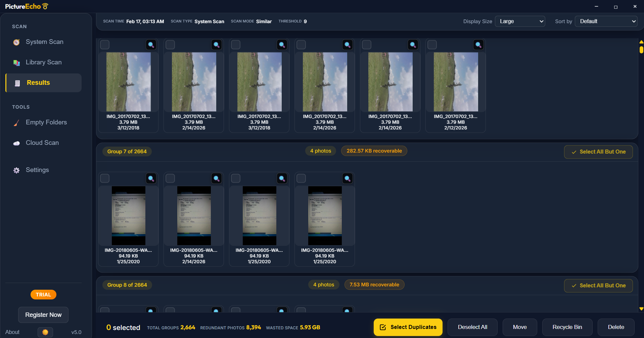Click Select All But One for Group 7
644x338 pixels.
tap(598, 152)
